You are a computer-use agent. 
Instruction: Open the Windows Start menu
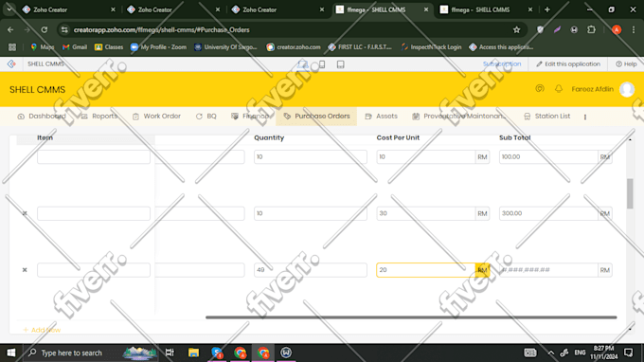coord(11,353)
